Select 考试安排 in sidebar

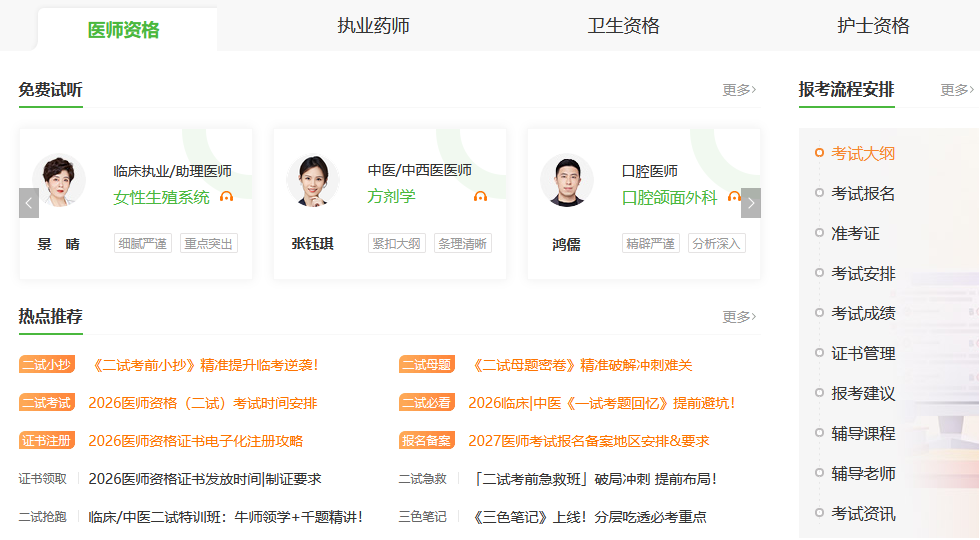point(863,273)
